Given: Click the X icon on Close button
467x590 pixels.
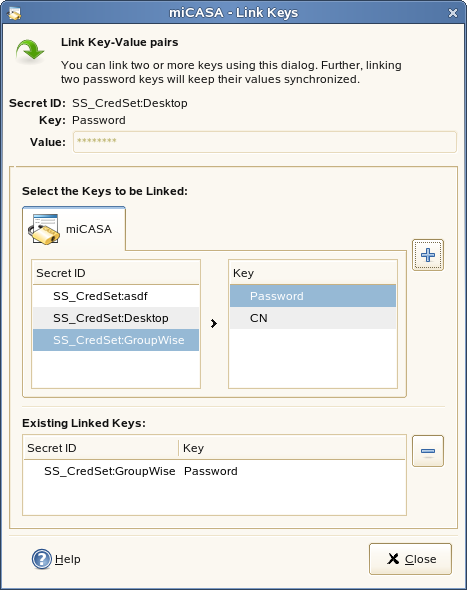Looking at the screenshot, I should (x=393, y=559).
